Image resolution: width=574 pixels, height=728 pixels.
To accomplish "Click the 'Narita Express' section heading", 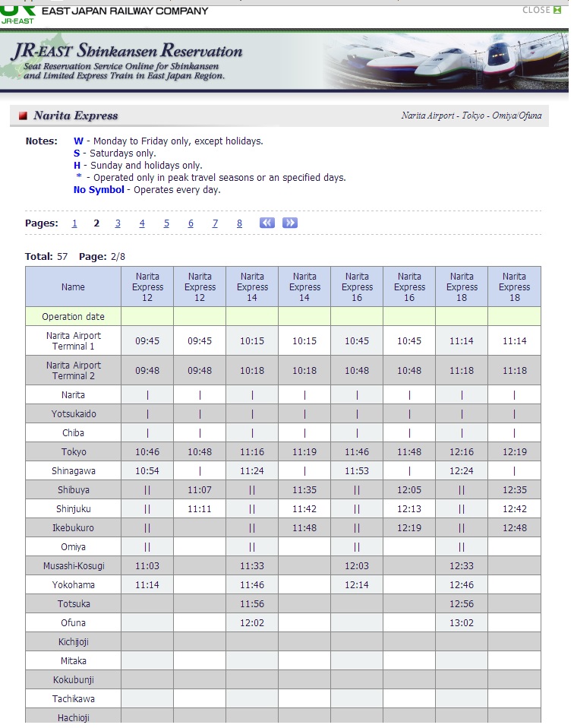I will point(76,116).
